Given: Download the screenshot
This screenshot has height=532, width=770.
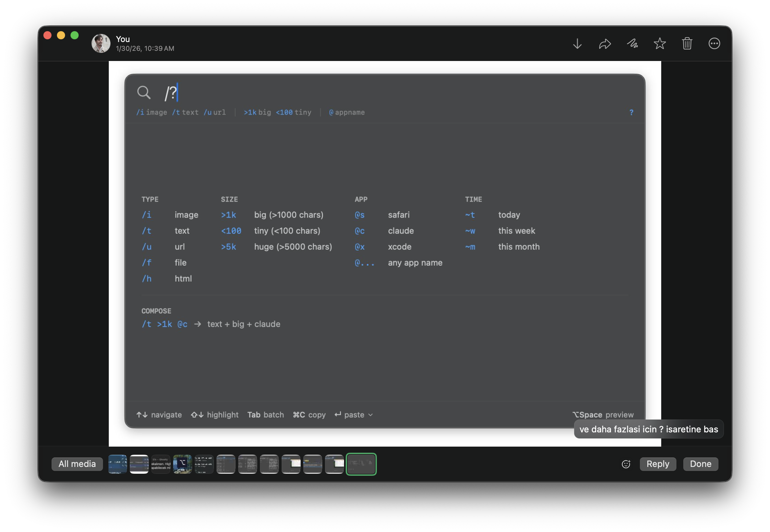Looking at the screenshot, I should (x=577, y=44).
